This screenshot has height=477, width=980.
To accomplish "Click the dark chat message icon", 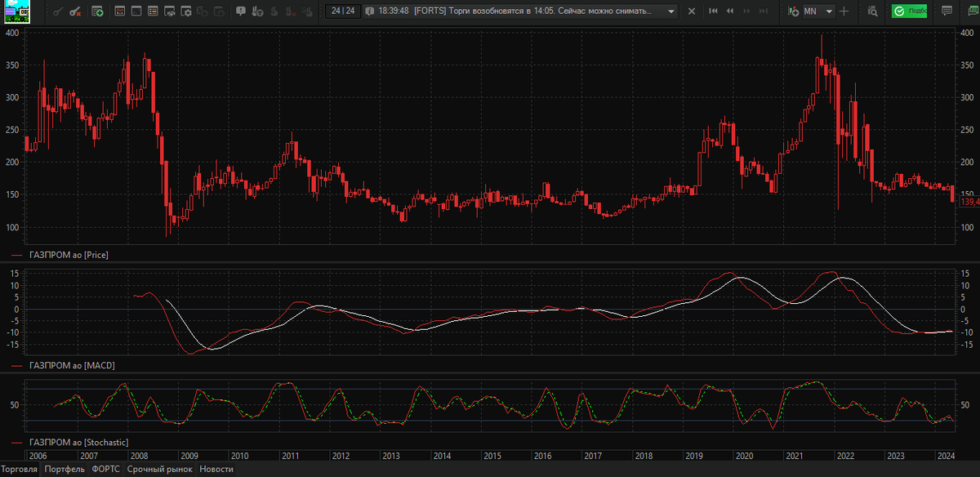I will [946, 11].
